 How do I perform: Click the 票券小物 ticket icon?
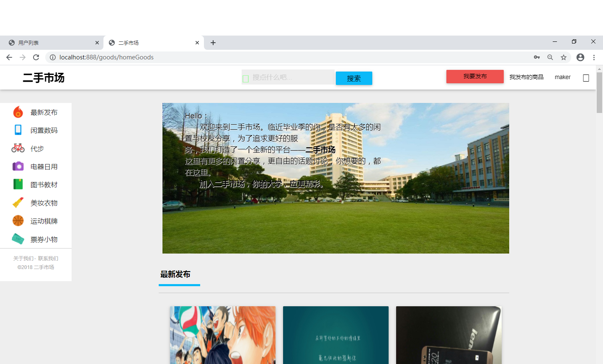click(18, 238)
